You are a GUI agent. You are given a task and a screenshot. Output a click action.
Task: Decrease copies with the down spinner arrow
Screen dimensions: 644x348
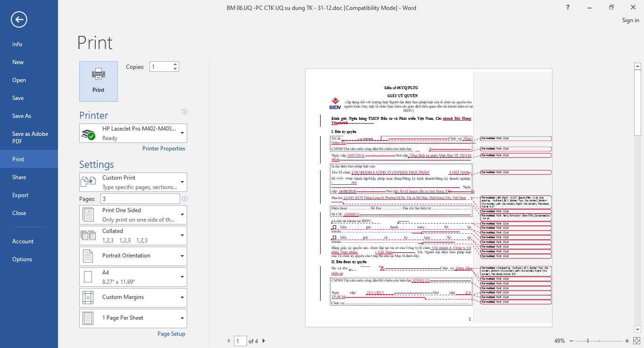pyautogui.click(x=175, y=69)
